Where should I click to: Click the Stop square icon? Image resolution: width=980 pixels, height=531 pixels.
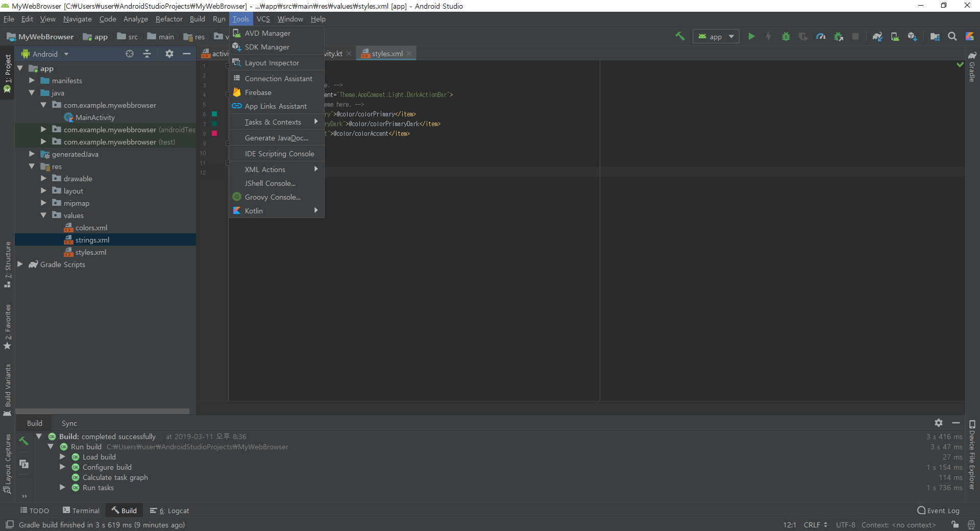[x=855, y=36]
